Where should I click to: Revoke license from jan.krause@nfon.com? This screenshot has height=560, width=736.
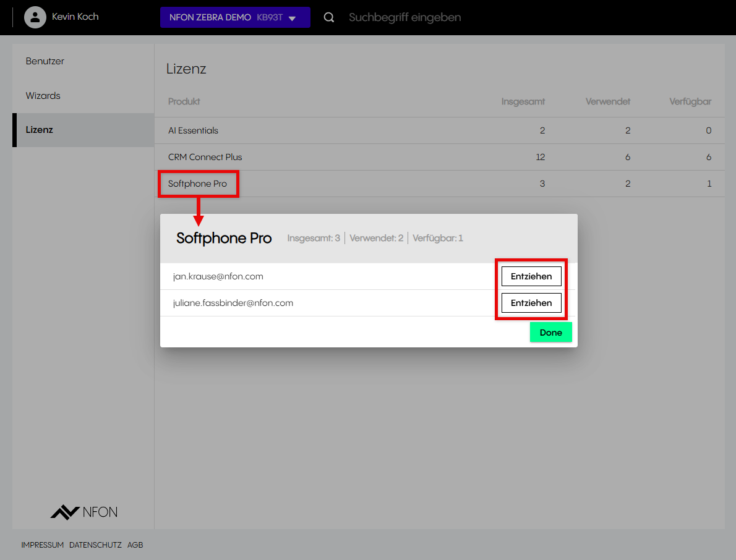tap(531, 276)
